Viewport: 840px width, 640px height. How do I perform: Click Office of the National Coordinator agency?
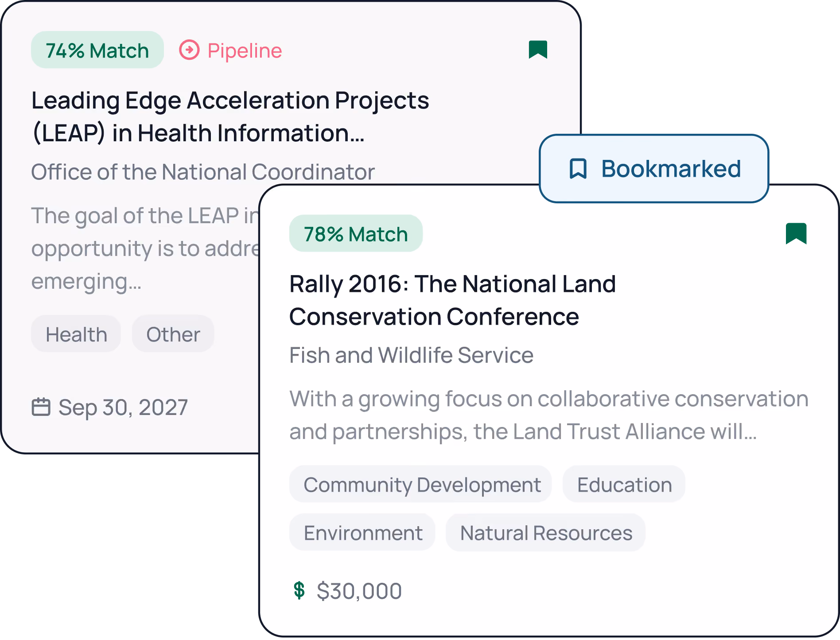[203, 172]
